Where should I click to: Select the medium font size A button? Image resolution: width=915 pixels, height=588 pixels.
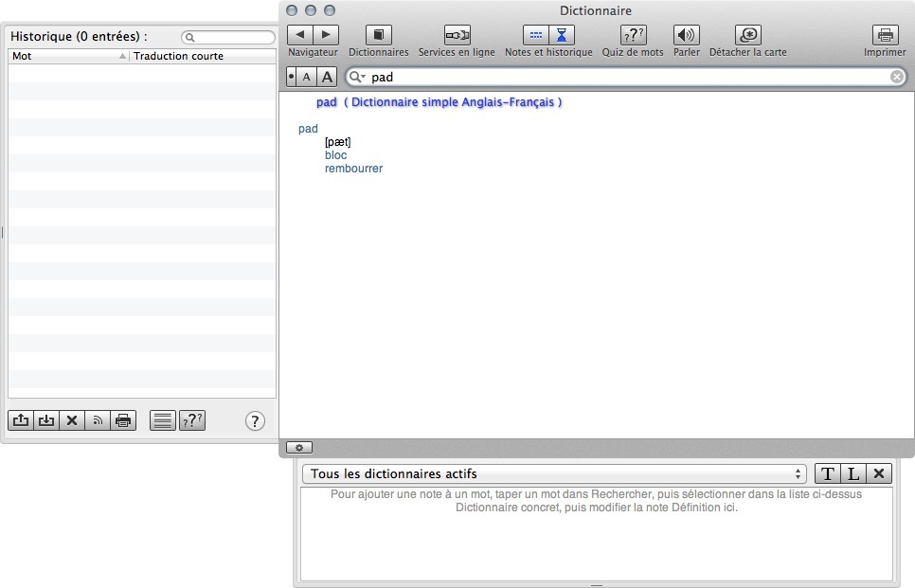pyautogui.click(x=306, y=77)
